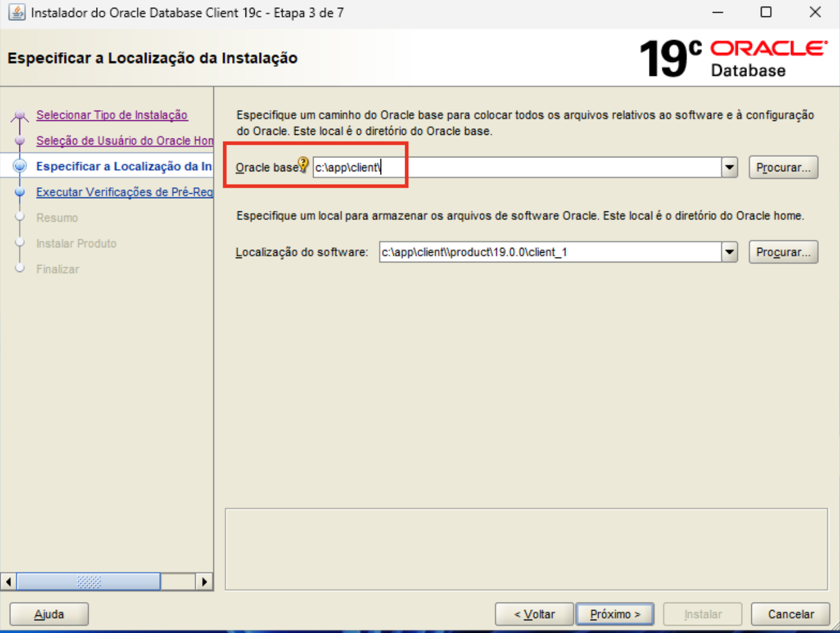Click Procurar next to Localização do software
The image size is (840, 633).
coord(783,251)
